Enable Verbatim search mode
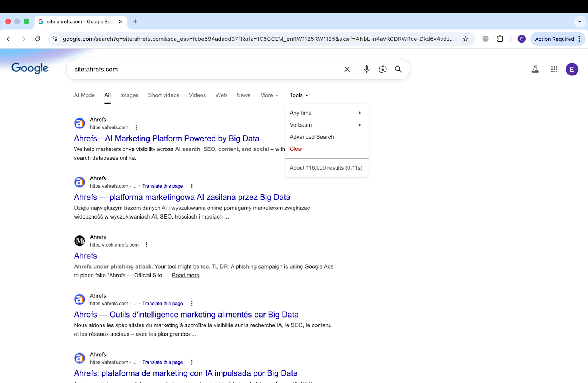The width and height of the screenshot is (588, 383). pos(300,125)
